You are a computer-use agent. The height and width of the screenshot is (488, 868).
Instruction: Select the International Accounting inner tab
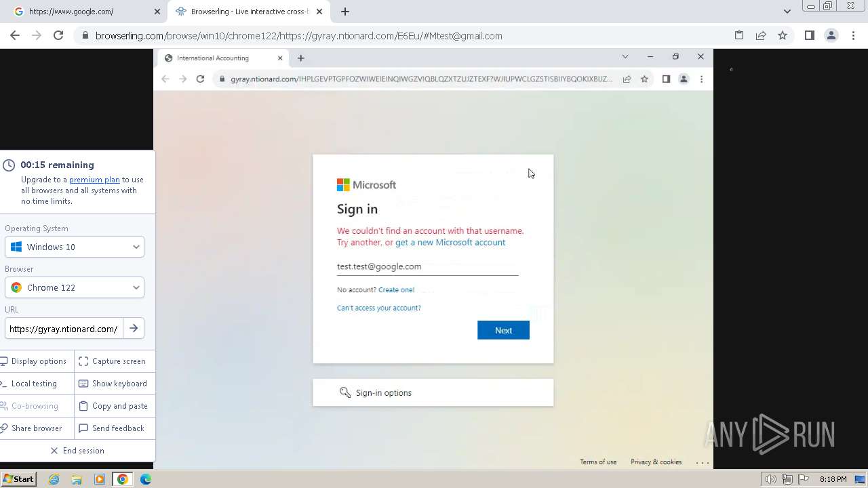click(x=222, y=58)
